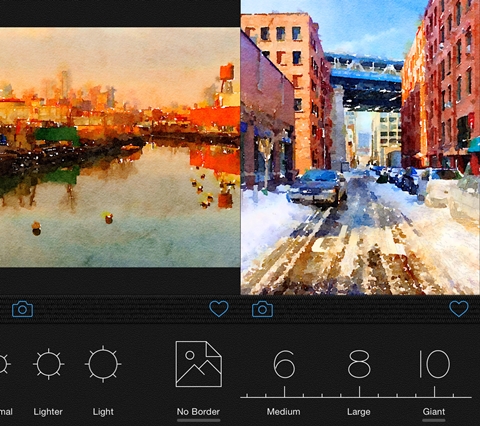Pick brush size number 6
Screen dimensions: 480x426
tap(284, 364)
